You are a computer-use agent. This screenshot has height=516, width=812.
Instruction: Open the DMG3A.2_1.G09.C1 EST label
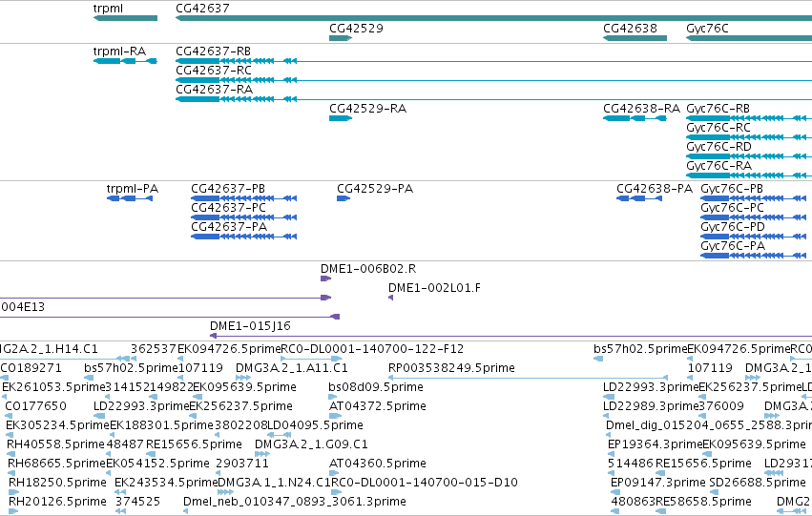311,445
